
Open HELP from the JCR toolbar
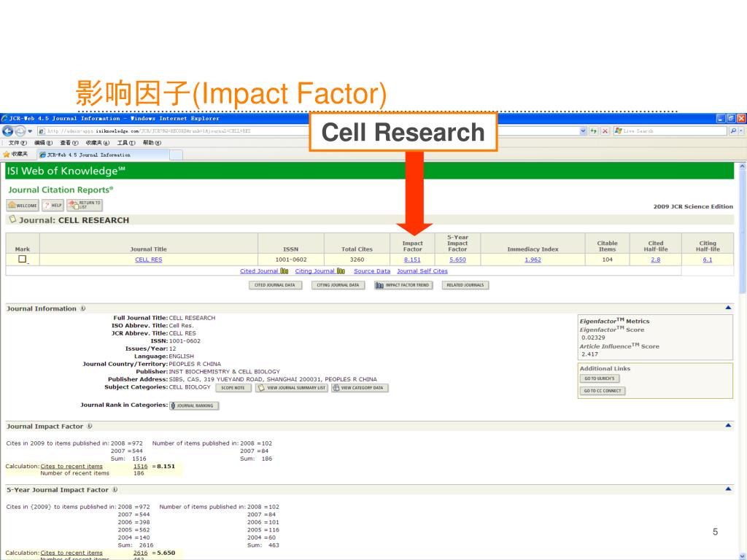pos(53,205)
